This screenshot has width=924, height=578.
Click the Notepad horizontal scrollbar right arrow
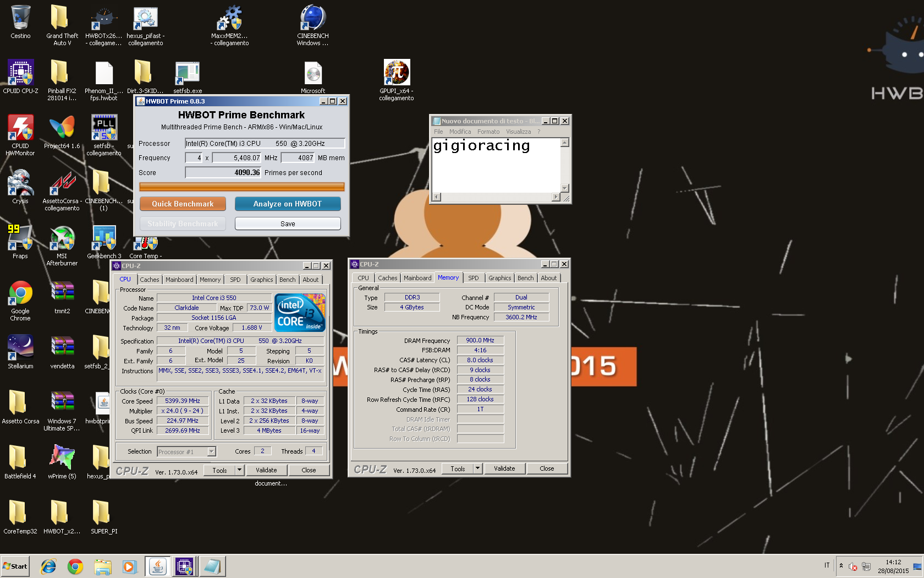coord(555,197)
